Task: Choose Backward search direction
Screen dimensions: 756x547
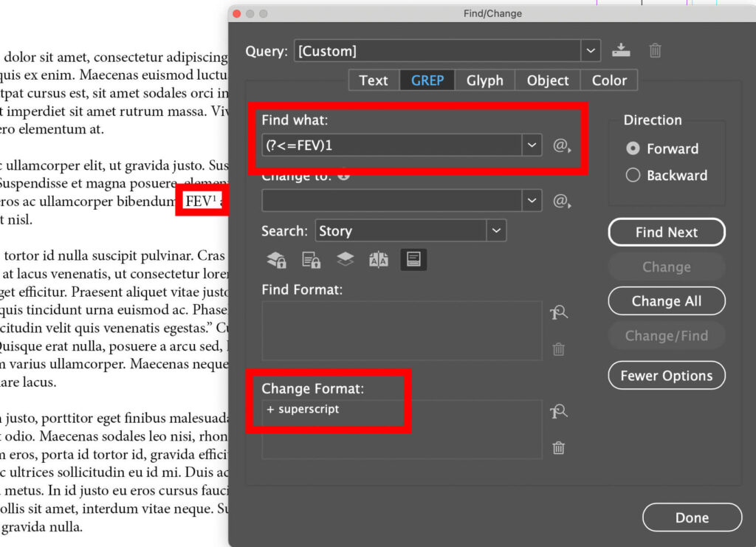Action: pyautogui.click(x=633, y=176)
